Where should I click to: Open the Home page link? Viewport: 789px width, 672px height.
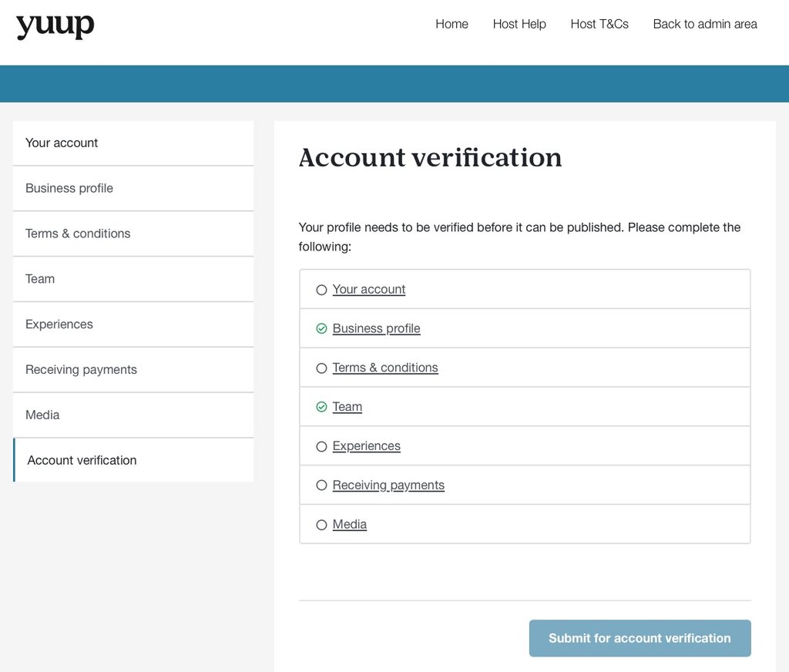click(x=452, y=24)
